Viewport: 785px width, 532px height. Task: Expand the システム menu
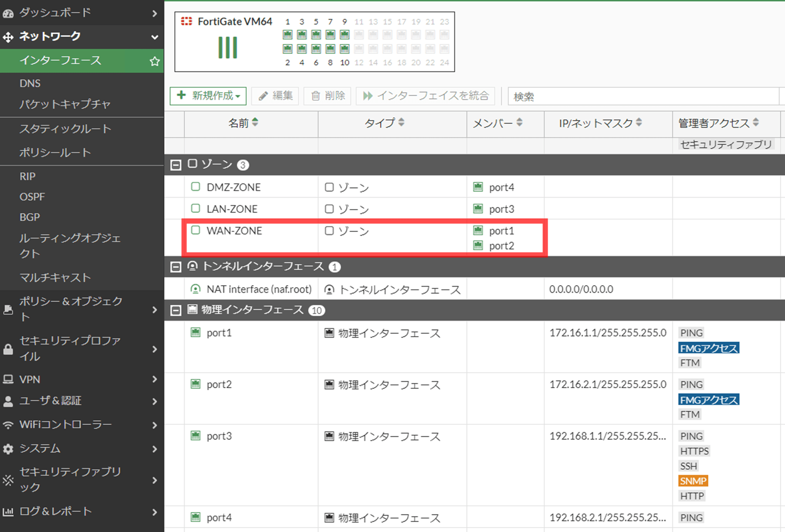coord(82,448)
